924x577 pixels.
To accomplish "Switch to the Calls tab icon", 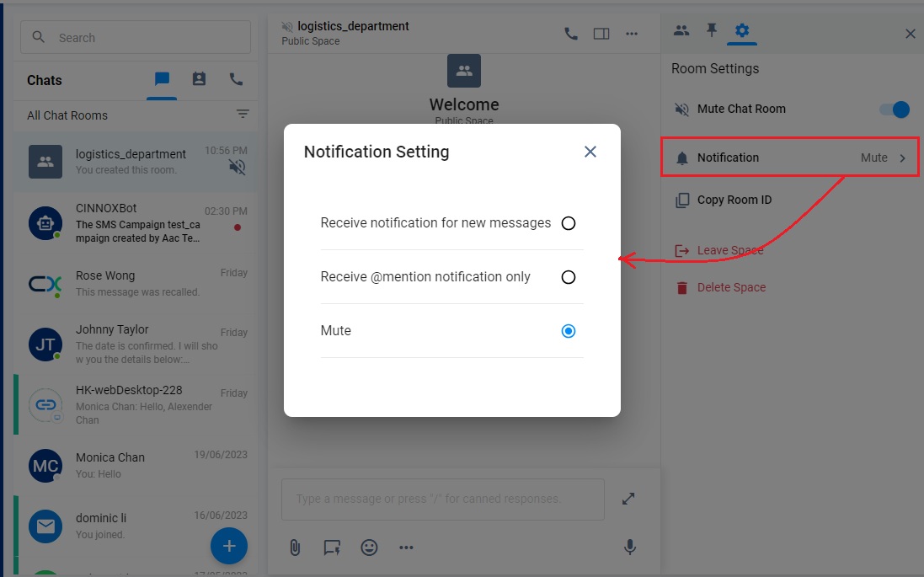I will [x=236, y=79].
